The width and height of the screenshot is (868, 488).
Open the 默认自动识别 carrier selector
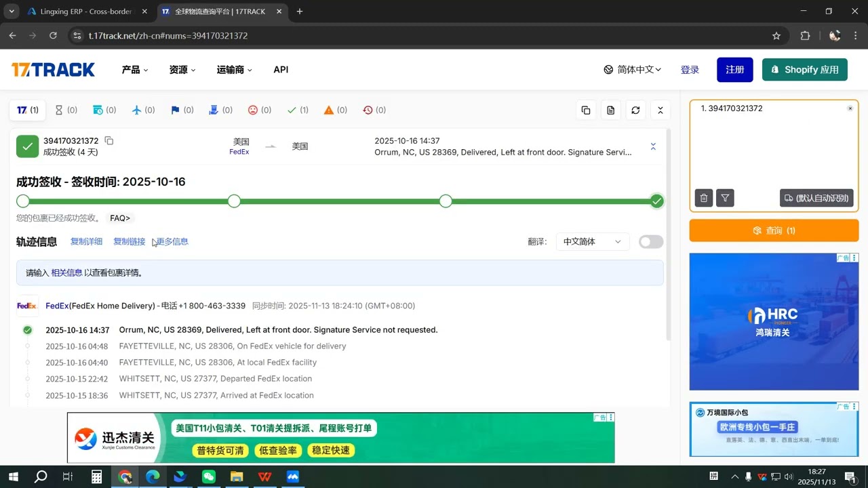coord(816,198)
